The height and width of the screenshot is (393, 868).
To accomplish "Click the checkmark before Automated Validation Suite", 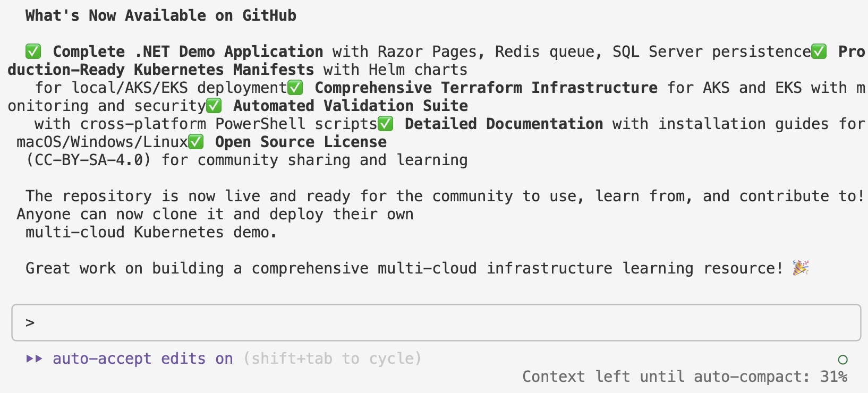I will pos(214,106).
